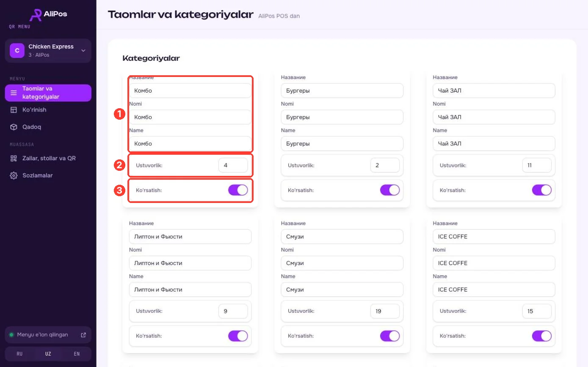Image resolution: width=588 pixels, height=367 pixels.
Task: Edit Ustuvorlik value 11 for Чай ЗАЛ
Action: point(537,165)
